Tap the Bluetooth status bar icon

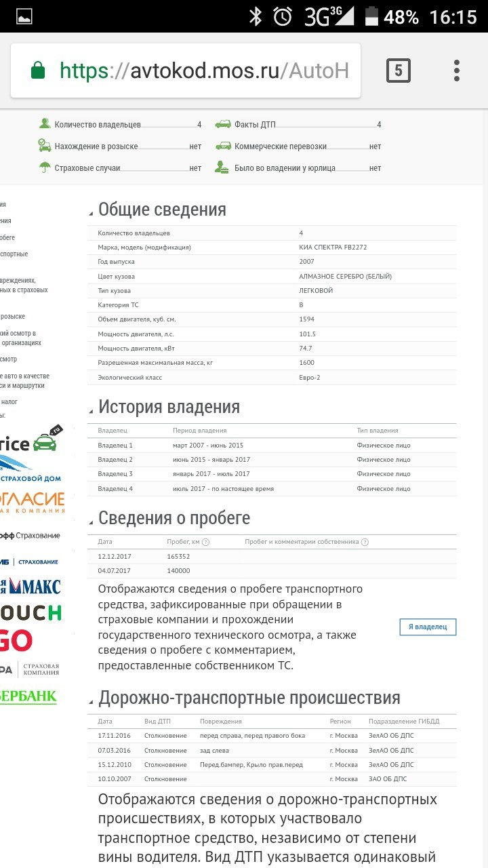pyautogui.click(x=256, y=16)
